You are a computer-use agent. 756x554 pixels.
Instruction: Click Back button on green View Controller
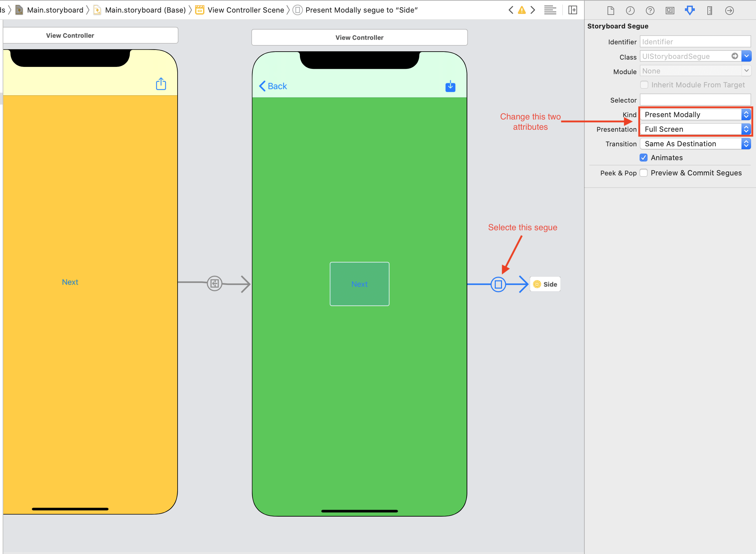273,86
